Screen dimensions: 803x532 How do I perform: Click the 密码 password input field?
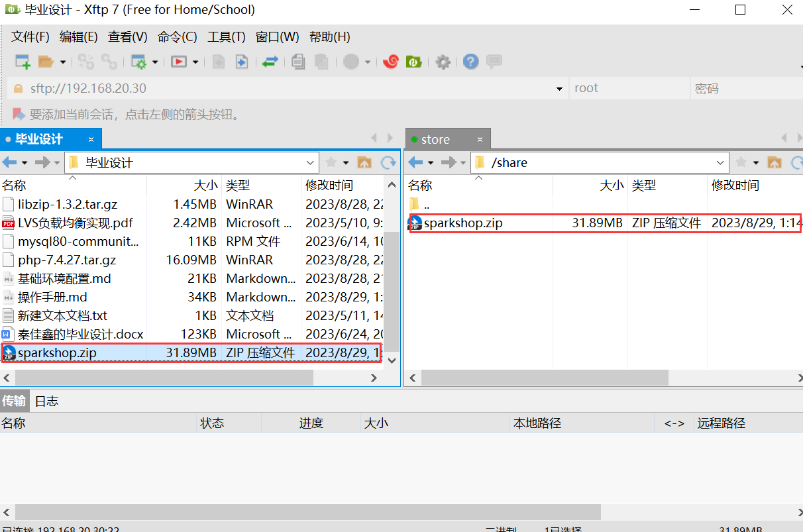click(745, 88)
